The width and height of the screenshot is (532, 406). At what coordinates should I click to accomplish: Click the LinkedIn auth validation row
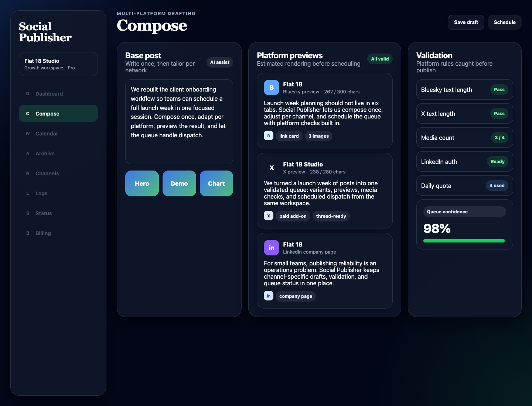click(x=465, y=162)
